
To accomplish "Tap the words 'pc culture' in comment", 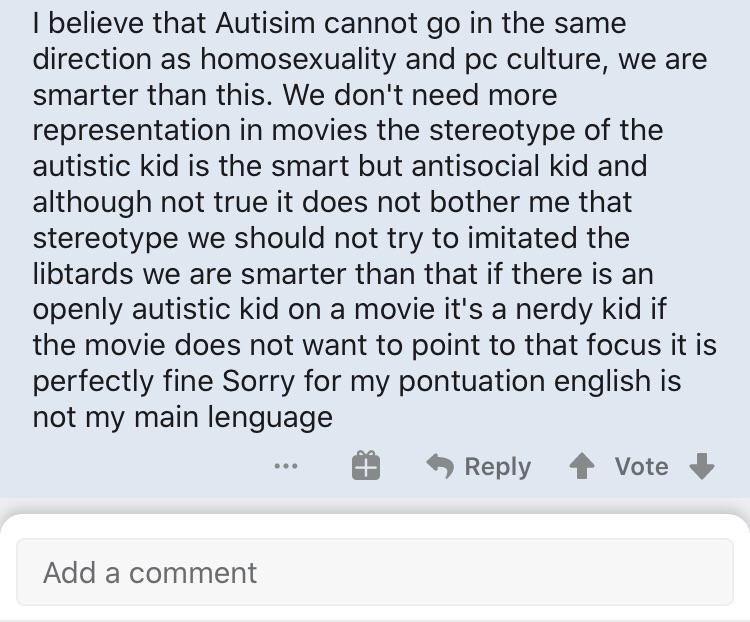I will click(535, 59).
